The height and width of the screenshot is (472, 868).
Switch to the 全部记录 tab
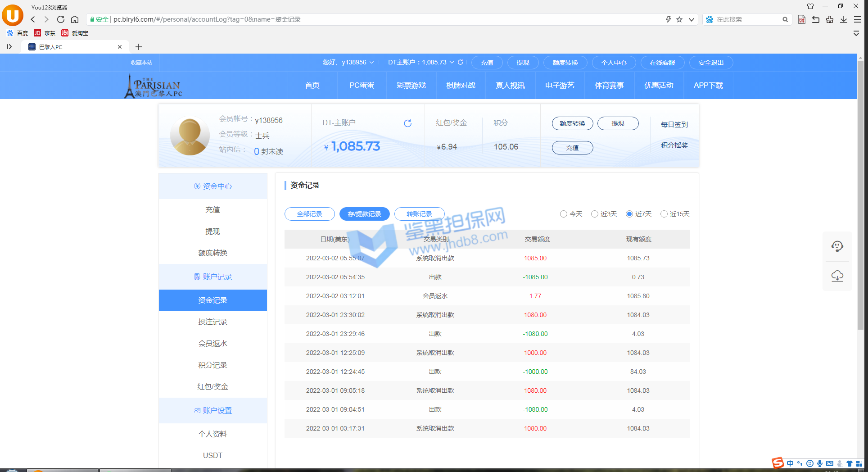(309, 214)
